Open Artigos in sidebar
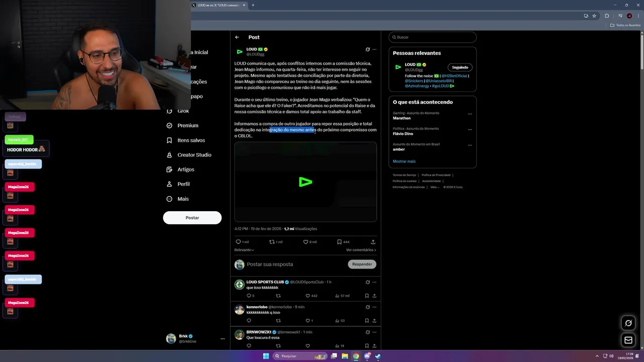The width and height of the screenshot is (644, 362). pyautogui.click(x=181, y=169)
